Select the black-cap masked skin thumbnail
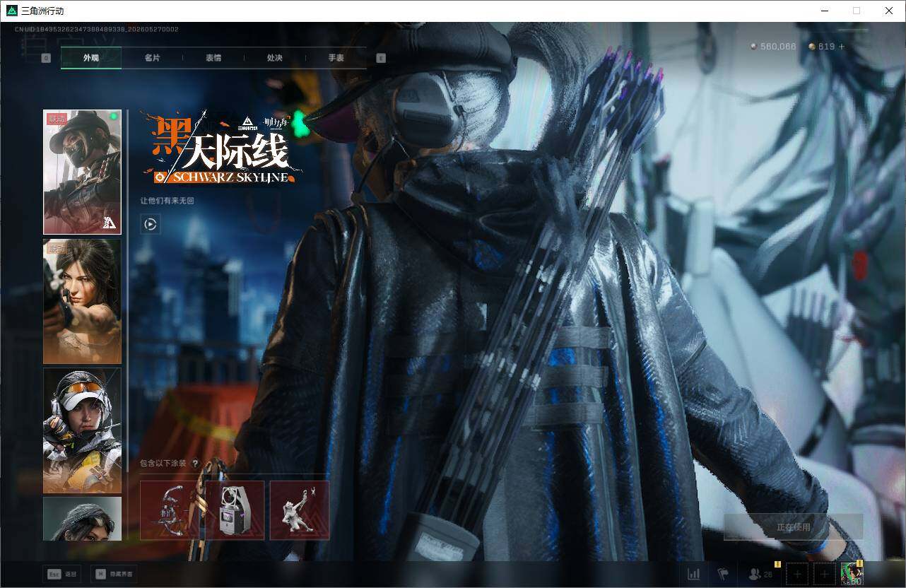 pyautogui.click(x=82, y=172)
